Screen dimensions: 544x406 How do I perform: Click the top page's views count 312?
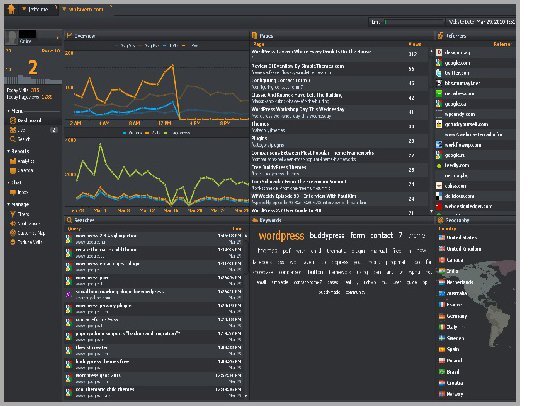(x=412, y=54)
